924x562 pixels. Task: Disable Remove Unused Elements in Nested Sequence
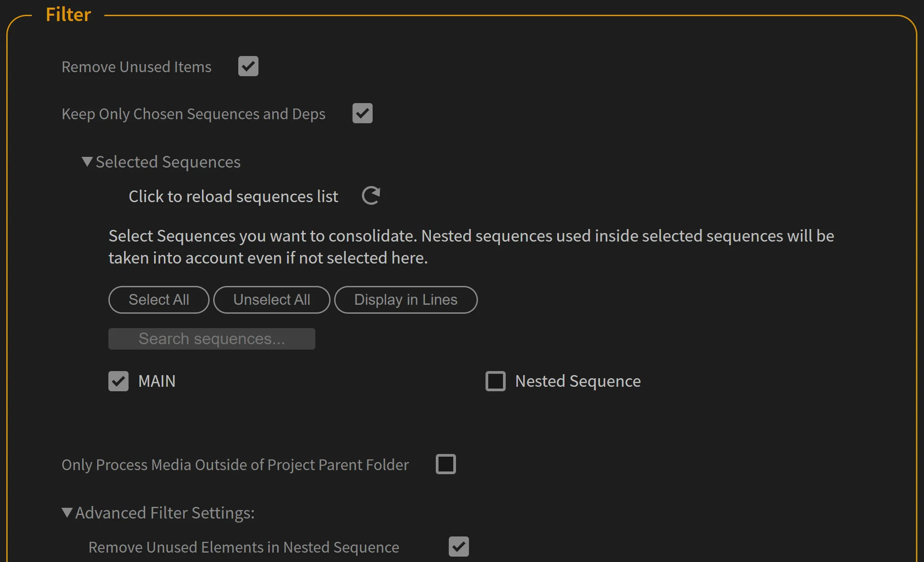point(458,546)
